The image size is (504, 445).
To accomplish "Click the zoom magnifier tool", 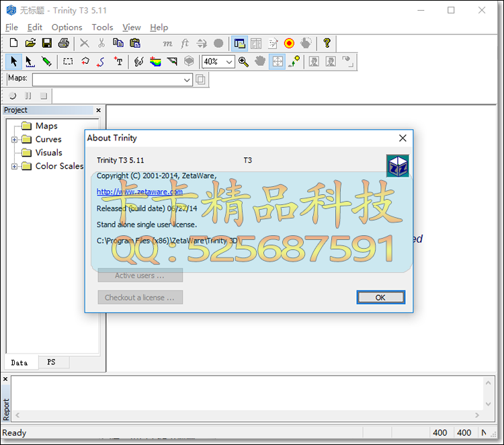I will click(243, 61).
